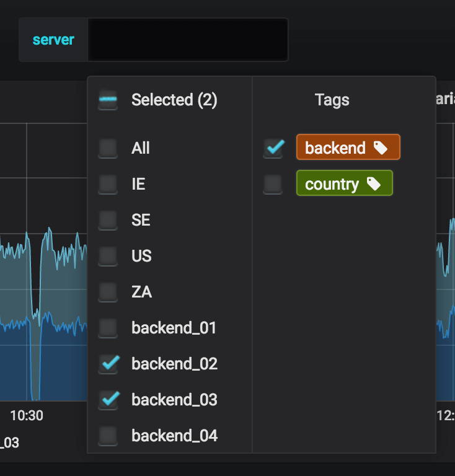
Task: Tick the US option checkbox
Action: tap(108, 256)
